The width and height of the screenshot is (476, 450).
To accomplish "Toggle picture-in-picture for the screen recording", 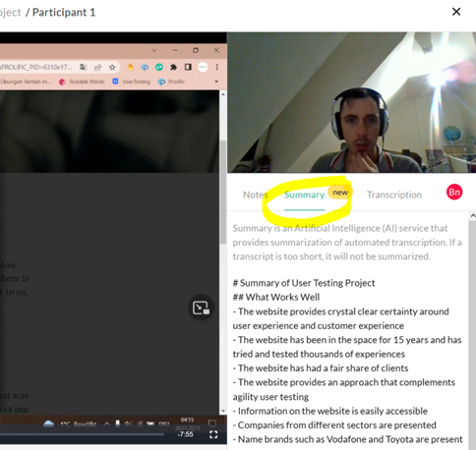I will pos(201,308).
